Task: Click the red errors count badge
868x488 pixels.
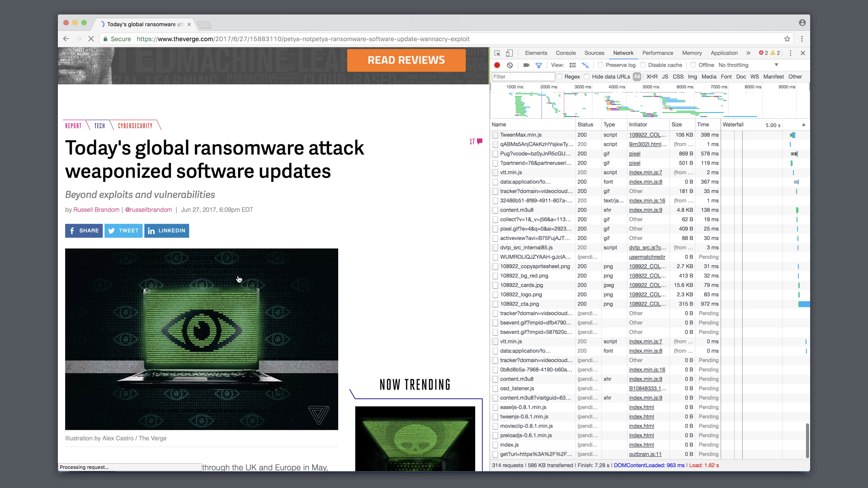Action: coord(764,53)
